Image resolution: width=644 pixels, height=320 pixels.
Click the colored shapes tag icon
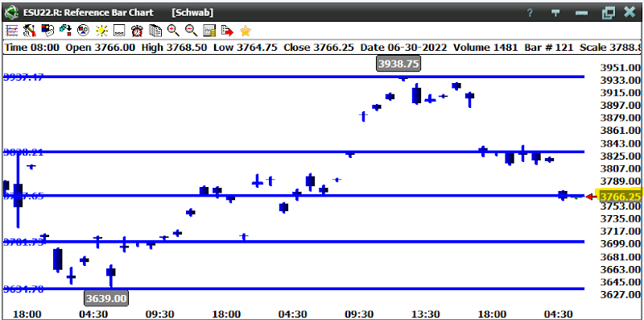point(47,31)
